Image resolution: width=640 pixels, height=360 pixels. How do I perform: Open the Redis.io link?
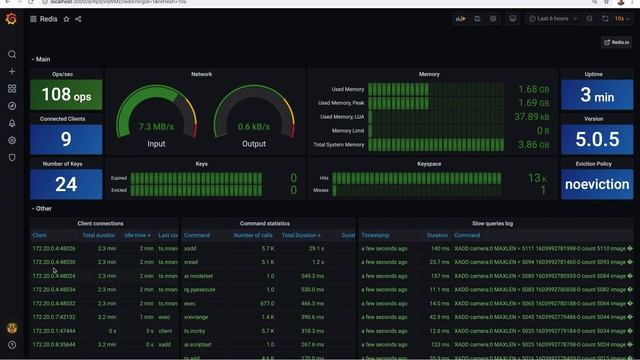[x=616, y=42]
